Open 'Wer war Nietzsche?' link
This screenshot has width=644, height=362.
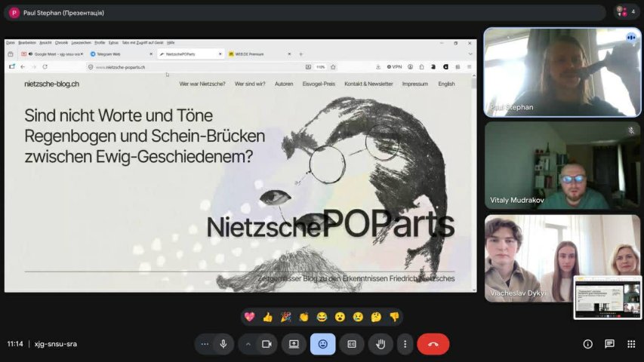[202, 84]
